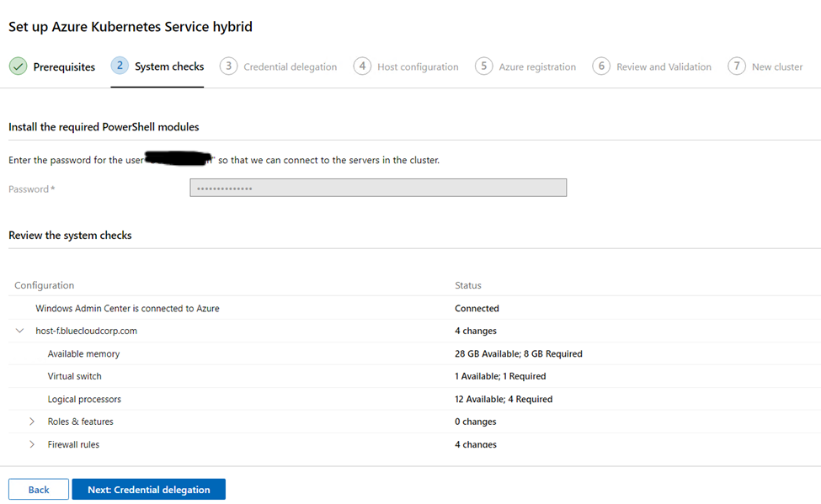This screenshot has height=504, width=821.
Task: Select the Available memory row
Action: [x=414, y=353]
